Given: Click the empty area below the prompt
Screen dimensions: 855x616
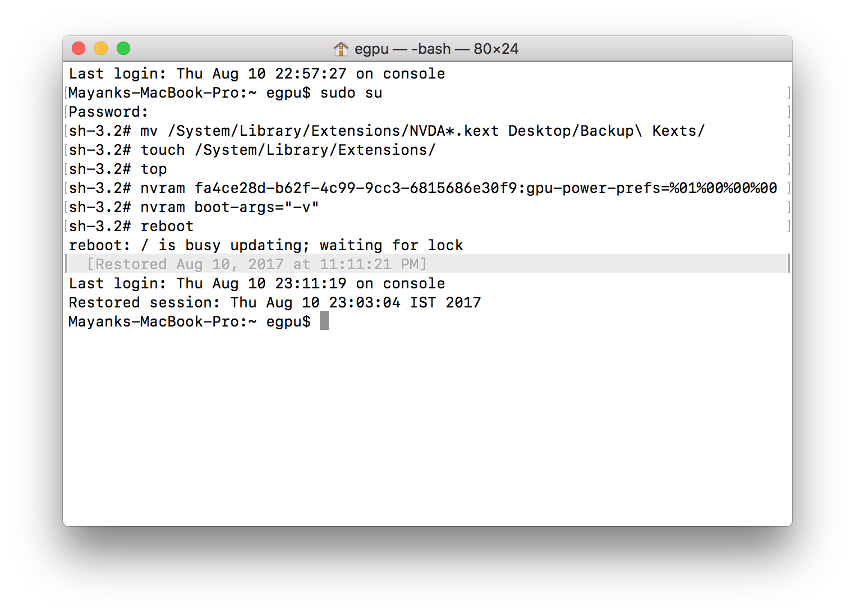Looking at the screenshot, I should [427, 426].
